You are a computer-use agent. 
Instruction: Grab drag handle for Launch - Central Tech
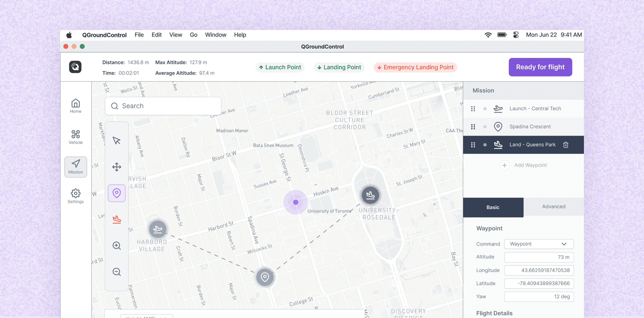pos(473,109)
